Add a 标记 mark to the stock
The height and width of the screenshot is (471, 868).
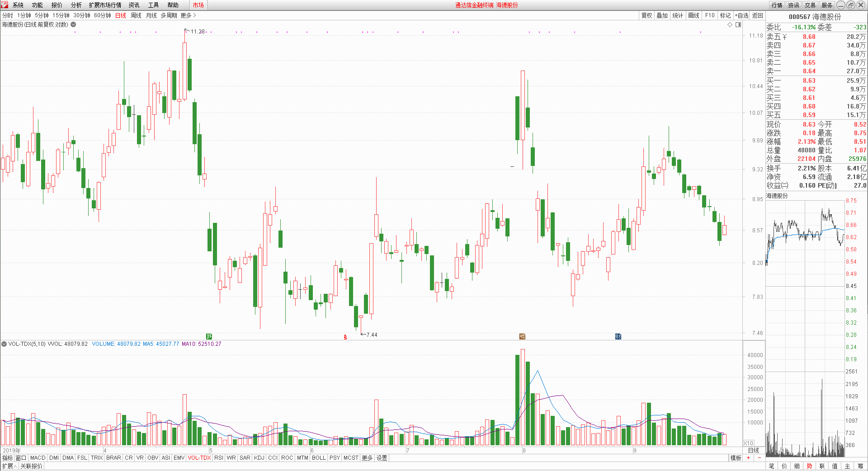725,15
